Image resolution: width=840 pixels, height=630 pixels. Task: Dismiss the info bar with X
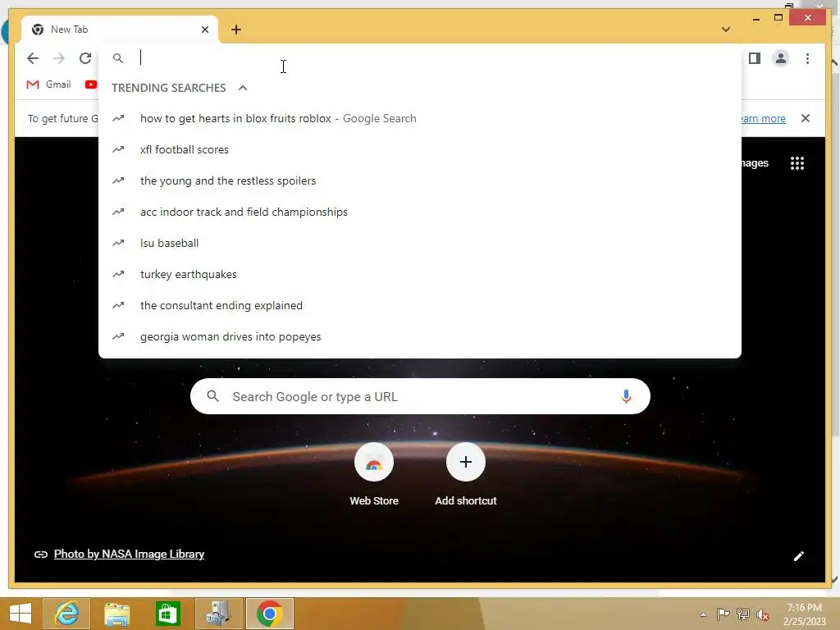point(806,118)
